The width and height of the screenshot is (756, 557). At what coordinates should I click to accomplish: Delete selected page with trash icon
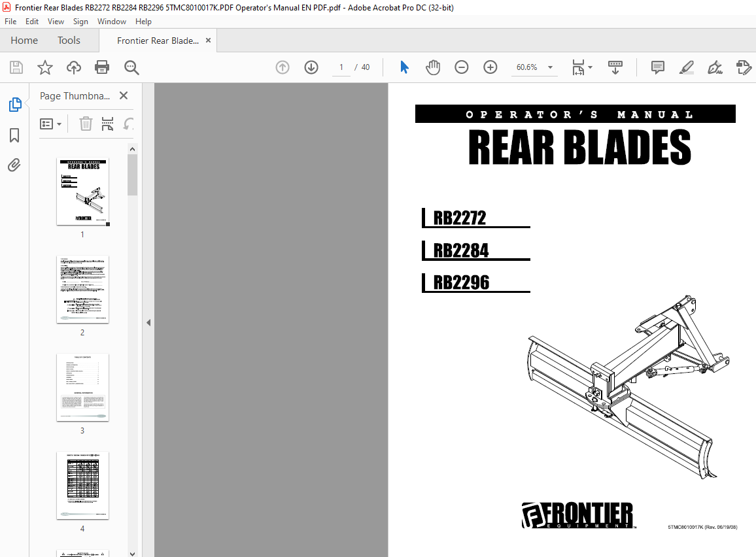tap(86, 124)
